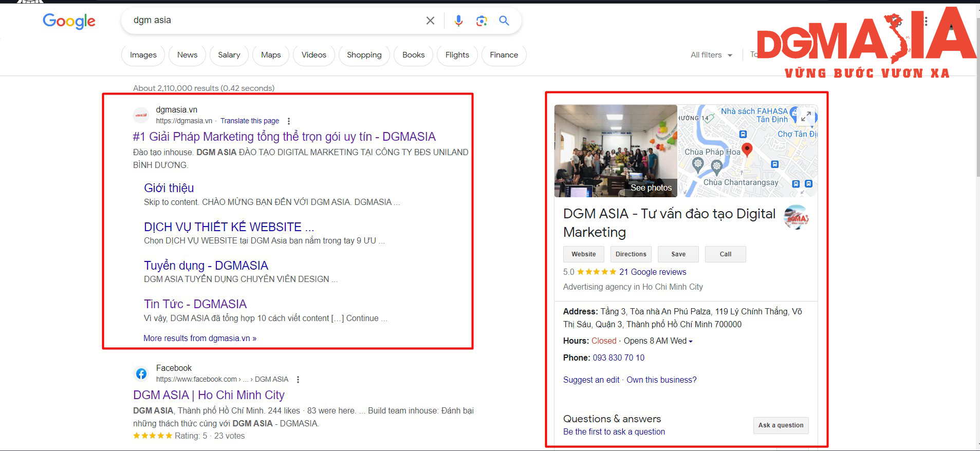Click the dgmasia.vn site favicon
980x451 pixels.
click(141, 115)
